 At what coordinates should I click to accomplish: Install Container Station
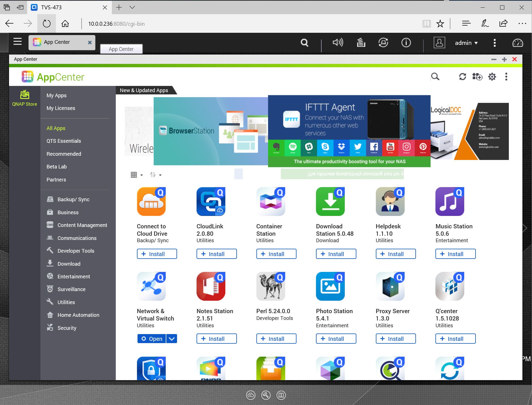276,254
